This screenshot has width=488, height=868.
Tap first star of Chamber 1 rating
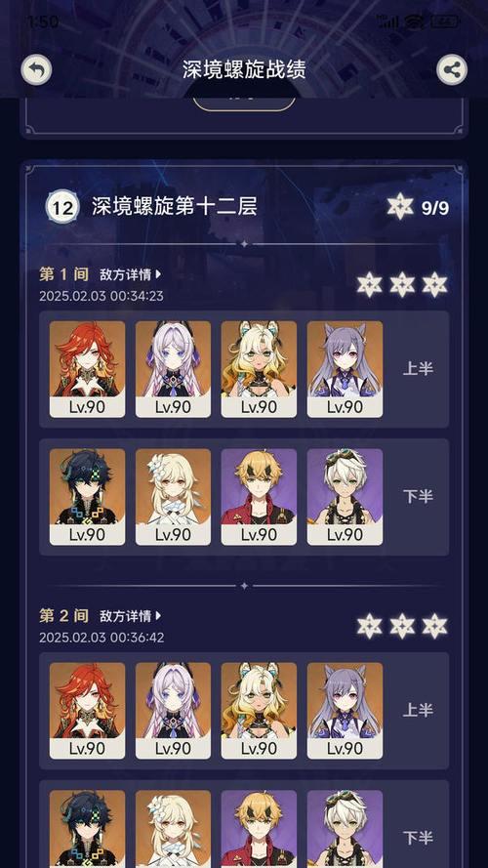[369, 284]
